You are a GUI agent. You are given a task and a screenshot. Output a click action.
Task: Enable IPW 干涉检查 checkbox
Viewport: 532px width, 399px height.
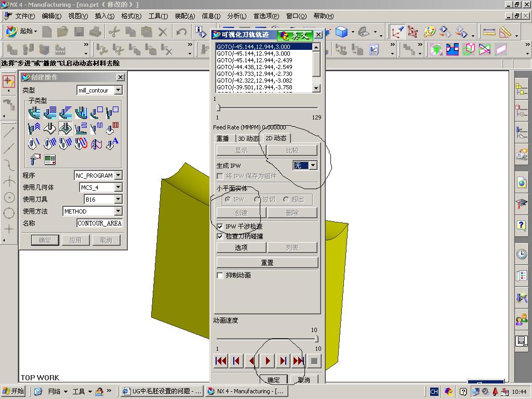pyautogui.click(x=220, y=227)
